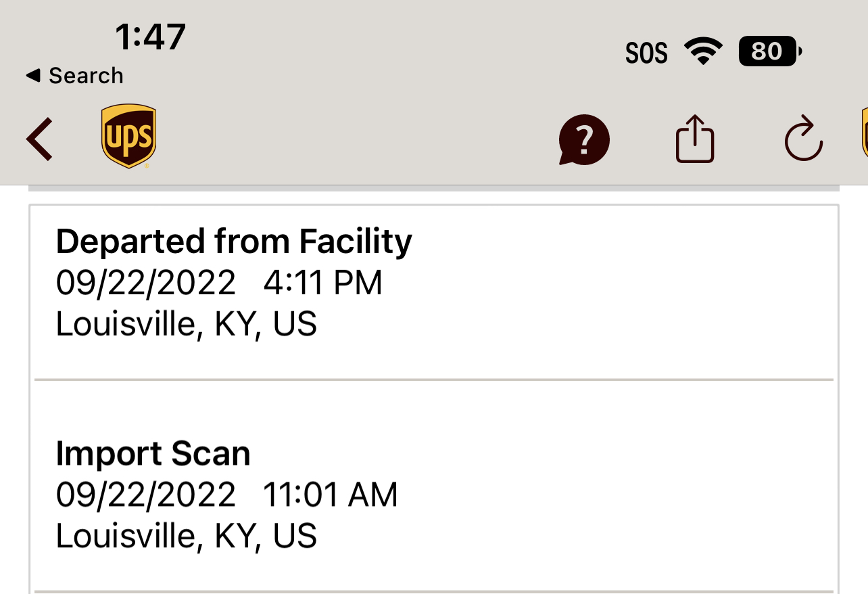Viewport: 868px width, 594px height.
Task: Open the UPS shield logo
Action: [128, 136]
